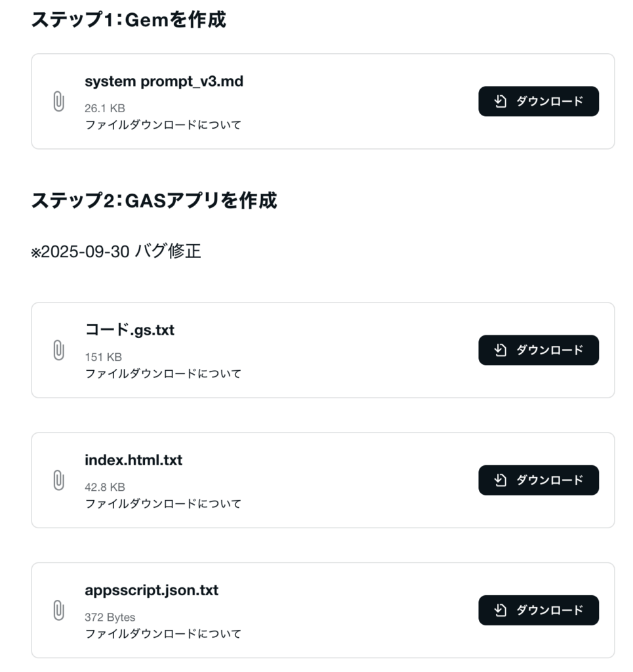
Task: Click paperclip icon beside appsscript.json.txt
Action: (x=58, y=610)
